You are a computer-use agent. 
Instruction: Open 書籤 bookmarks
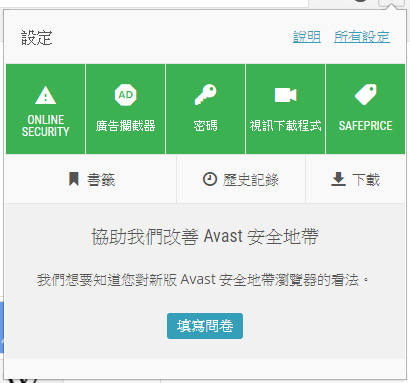click(91, 179)
